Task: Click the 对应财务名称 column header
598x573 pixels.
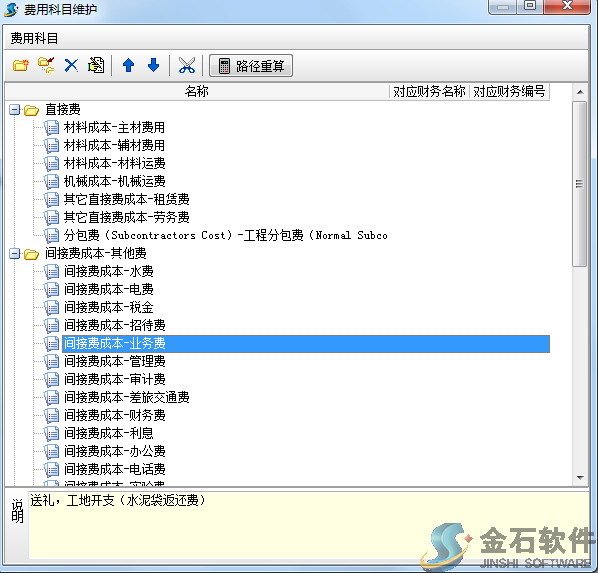Action: (429, 92)
